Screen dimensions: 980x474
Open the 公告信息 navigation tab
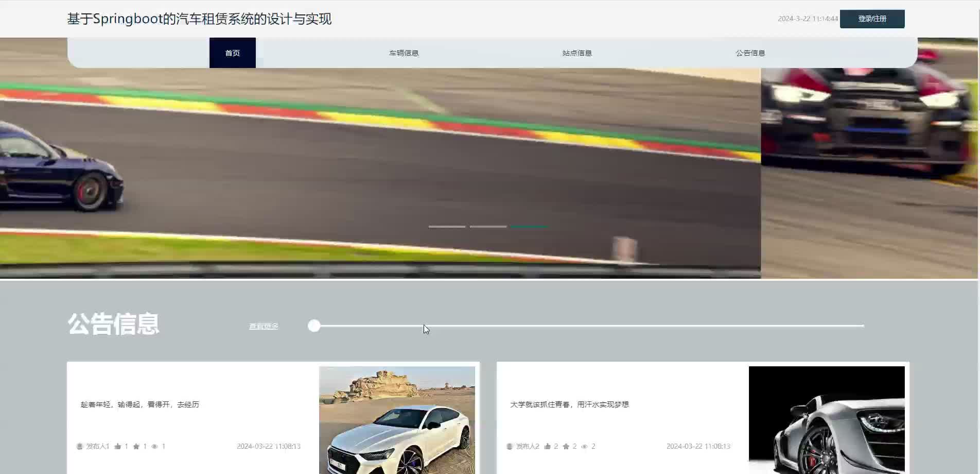[x=750, y=53]
